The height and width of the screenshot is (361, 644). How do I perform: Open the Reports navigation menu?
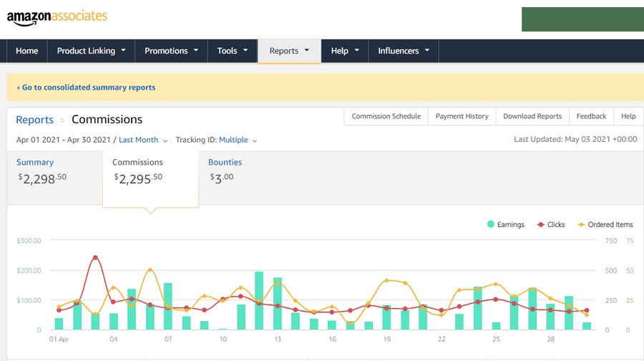pos(289,51)
